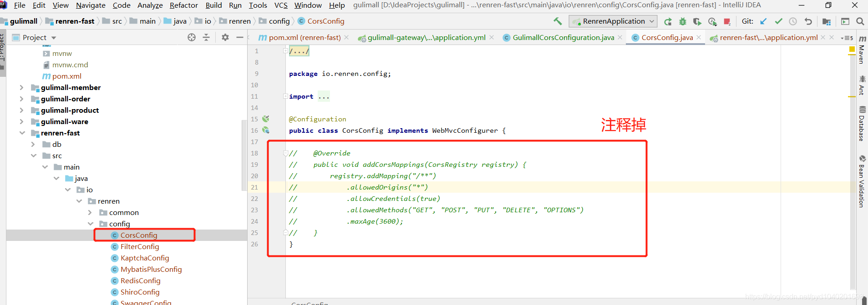This screenshot has width=868, height=305.
Task: Expand the gulimall-ware module
Action: pyautogui.click(x=21, y=121)
